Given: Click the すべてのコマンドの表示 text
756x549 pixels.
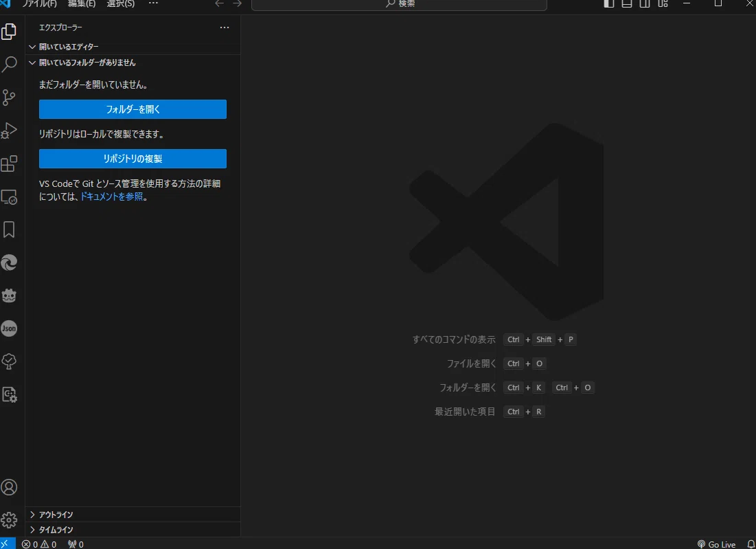Looking at the screenshot, I should (x=454, y=339).
